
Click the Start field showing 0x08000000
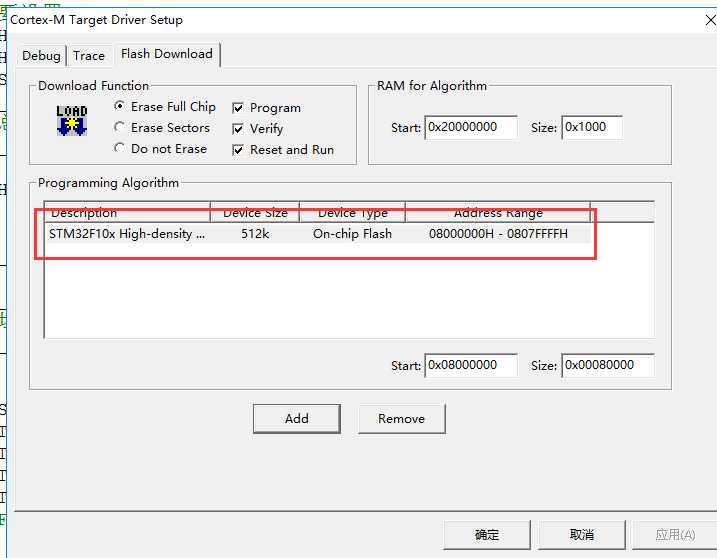click(x=471, y=365)
